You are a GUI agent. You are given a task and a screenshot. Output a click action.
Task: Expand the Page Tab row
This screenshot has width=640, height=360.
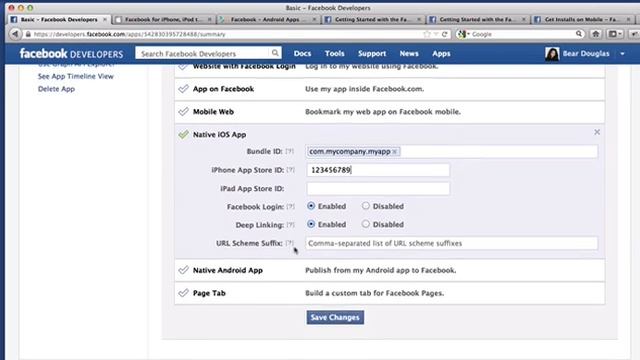click(389, 293)
